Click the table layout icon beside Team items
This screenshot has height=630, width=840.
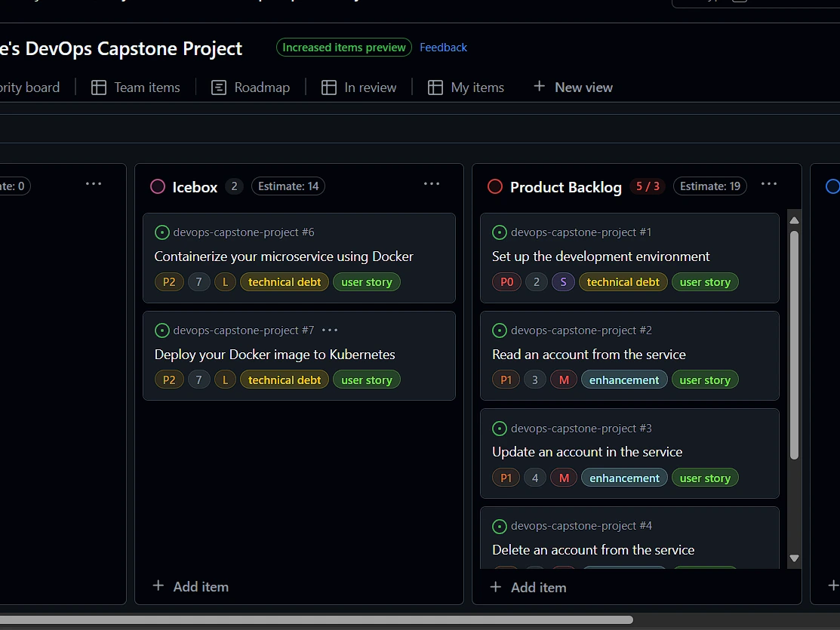point(99,87)
